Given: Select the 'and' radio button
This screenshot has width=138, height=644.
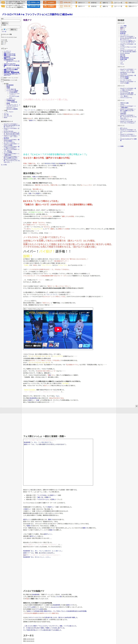Looking at the screenshot, I should coord(5,29).
